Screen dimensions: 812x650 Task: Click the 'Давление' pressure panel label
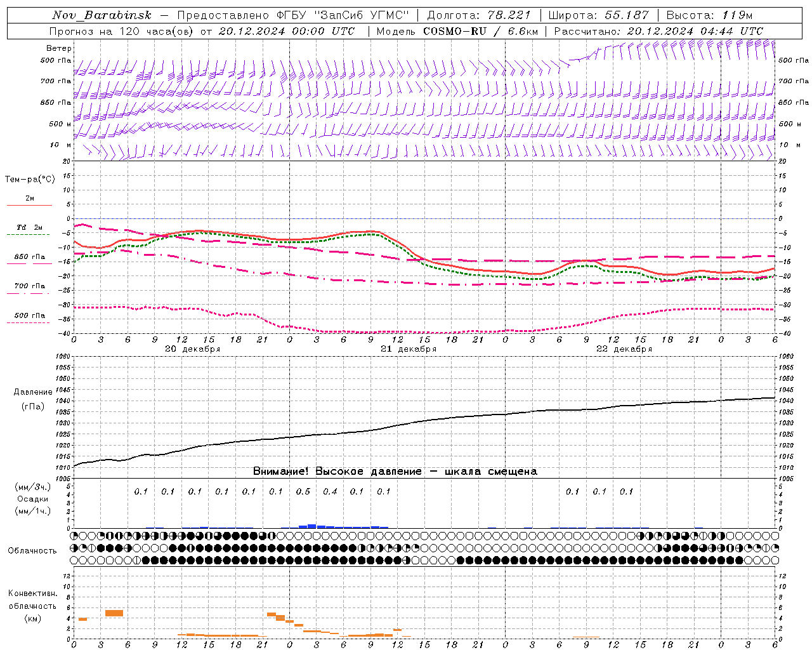(x=33, y=392)
